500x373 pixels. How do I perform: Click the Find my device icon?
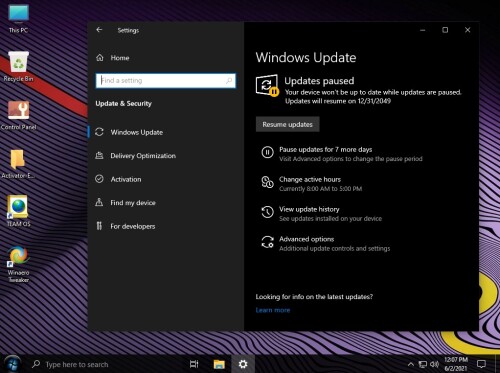99,202
